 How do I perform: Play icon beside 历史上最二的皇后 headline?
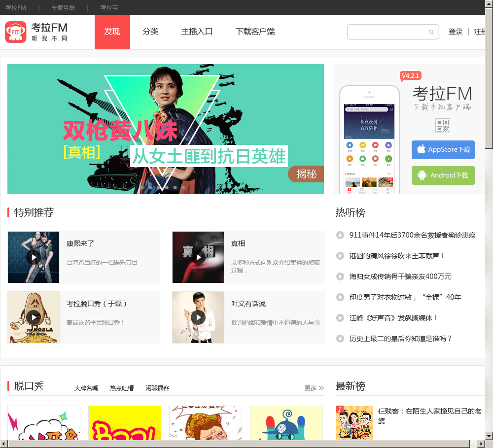click(340, 339)
